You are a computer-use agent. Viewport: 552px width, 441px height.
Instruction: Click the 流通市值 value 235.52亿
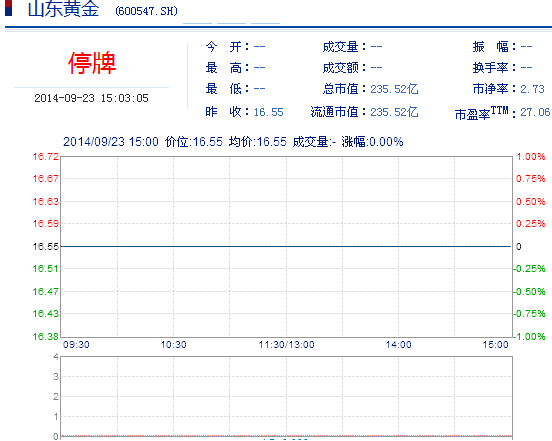[x=394, y=112]
